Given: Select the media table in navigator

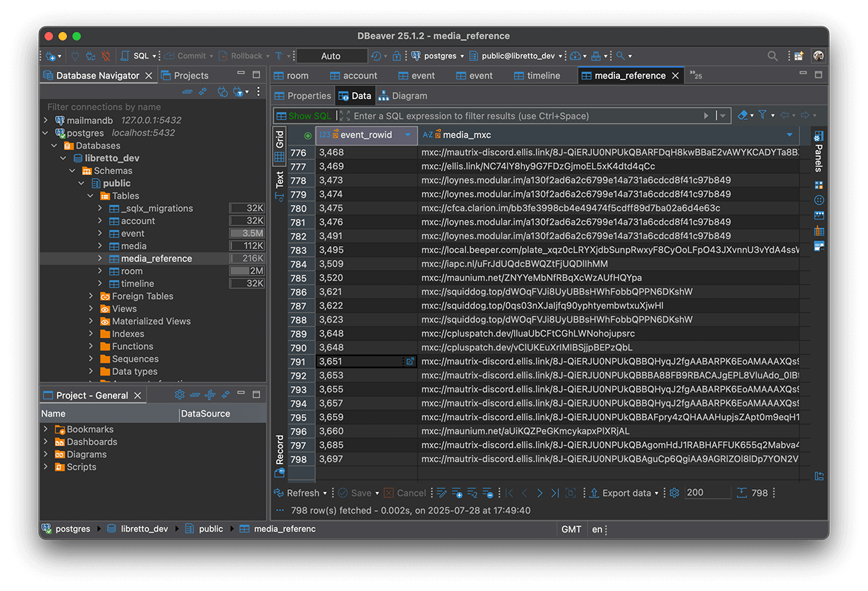Looking at the screenshot, I should (x=134, y=246).
